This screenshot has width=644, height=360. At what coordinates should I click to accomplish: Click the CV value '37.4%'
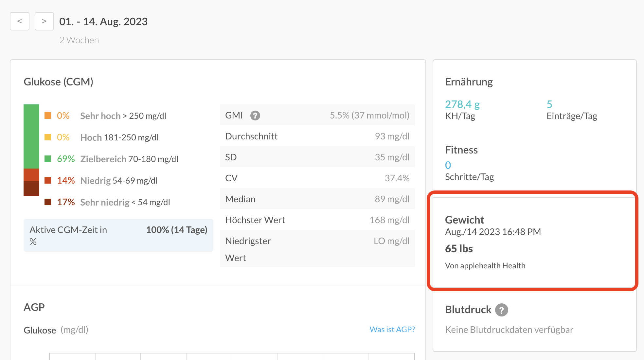click(397, 178)
